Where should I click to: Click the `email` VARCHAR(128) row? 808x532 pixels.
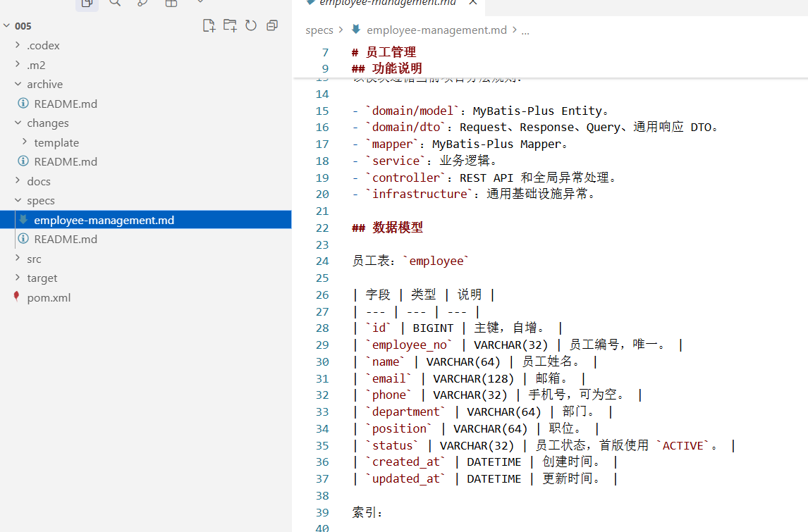point(469,378)
